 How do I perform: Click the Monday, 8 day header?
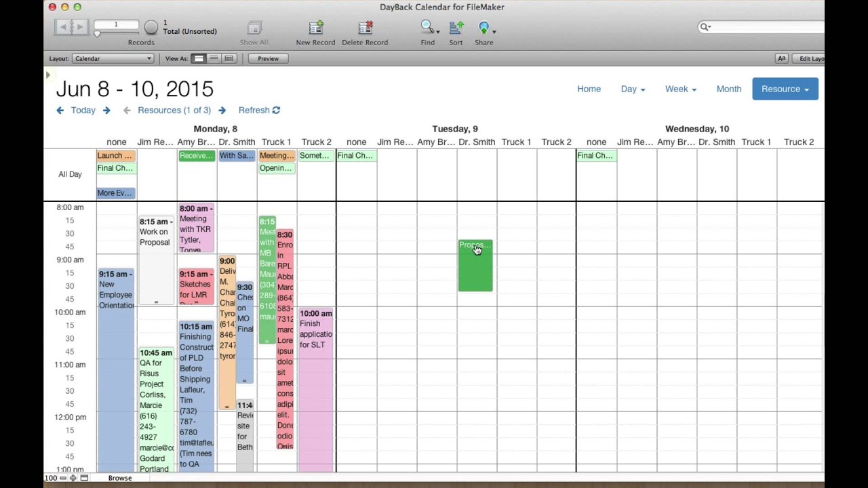coord(216,129)
